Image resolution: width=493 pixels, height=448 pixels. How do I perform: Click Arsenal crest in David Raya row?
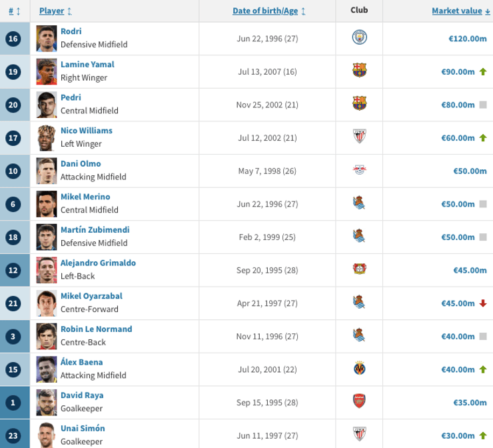pos(359,403)
